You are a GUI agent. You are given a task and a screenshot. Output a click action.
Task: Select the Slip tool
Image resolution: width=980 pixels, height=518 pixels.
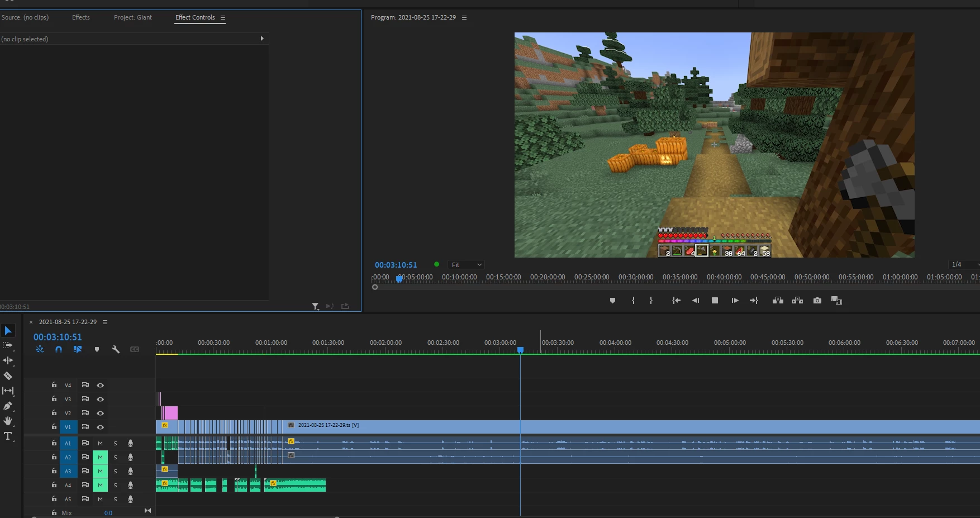[8, 391]
